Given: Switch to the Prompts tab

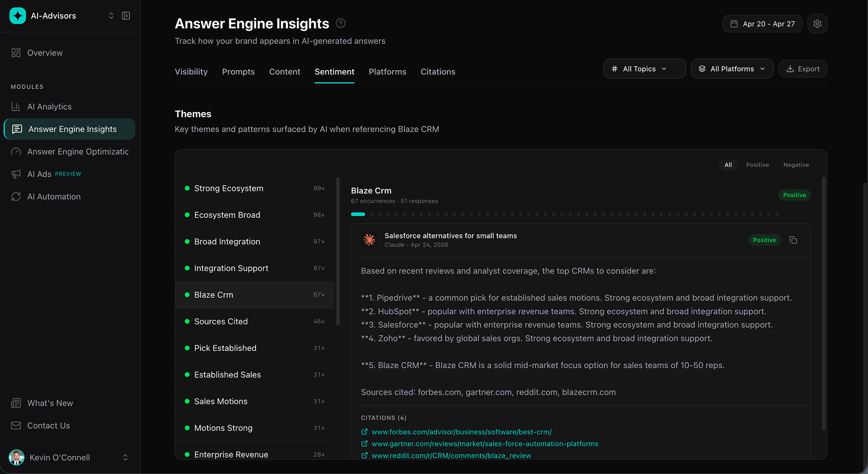Looking at the screenshot, I should pos(238,72).
